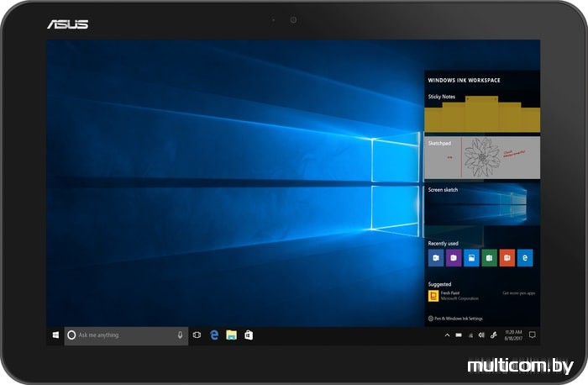Open the purple OneNote recently used app
Screen dimensions: 588x385
point(454,258)
